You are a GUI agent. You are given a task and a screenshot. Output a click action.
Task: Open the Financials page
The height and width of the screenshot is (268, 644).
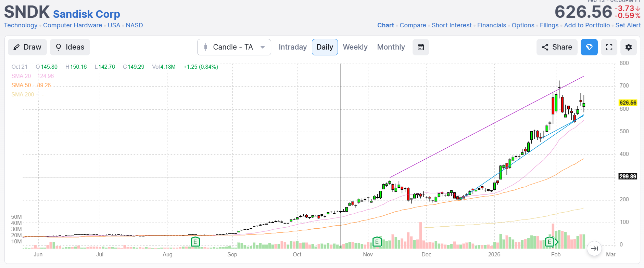(x=492, y=25)
